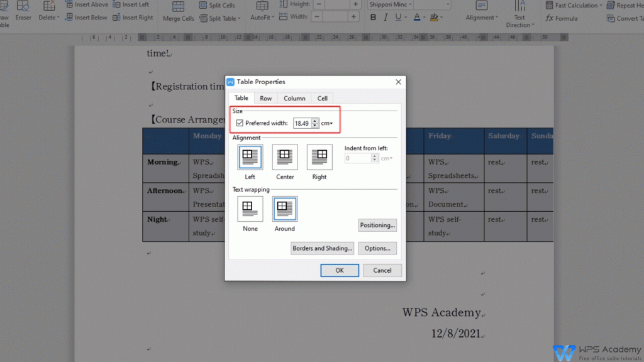
Task: Select None text wrapping
Action: (250, 209)
